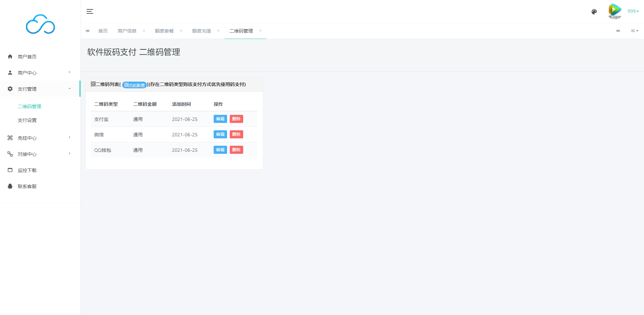Image resolution: width=644 pixels, height=315 pixels.
Task: Open 监控下载 in the sidebar
Action: [27, 170]
